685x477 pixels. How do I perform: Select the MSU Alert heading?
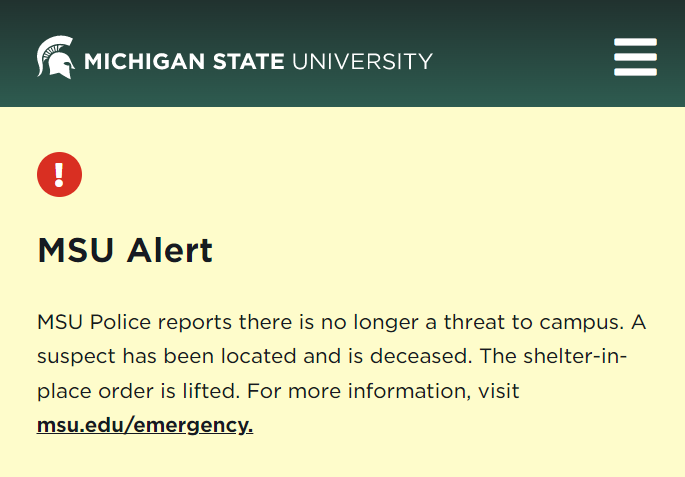point(125,250)
